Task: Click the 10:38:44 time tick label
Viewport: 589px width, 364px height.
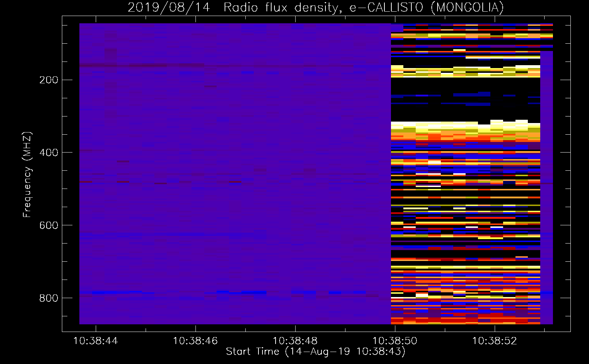Action: [96, 341]
